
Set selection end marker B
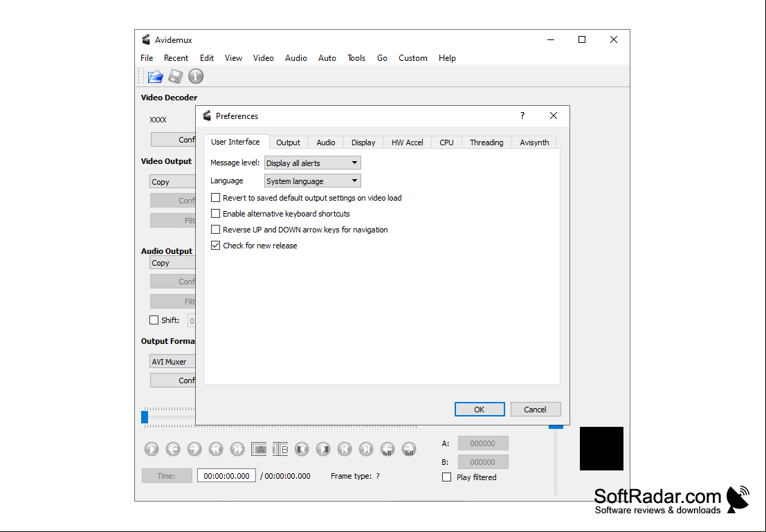pyautogui.click(x=280, y=449)
